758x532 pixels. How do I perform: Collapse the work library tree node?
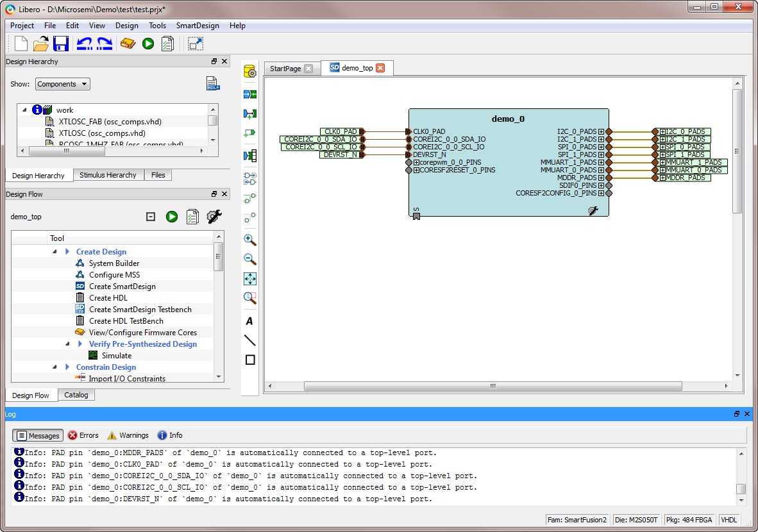[x=24, y=110]
